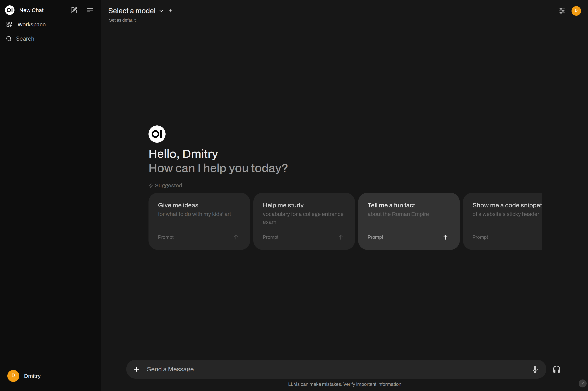The width and height of the screenshot is (588, 391).
Task: Open the chat history list icon
Action: click(x=90, y=10)
